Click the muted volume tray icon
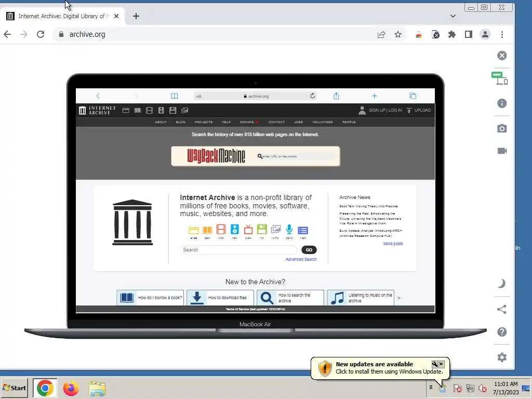This screenshot has width=532, height=399. (482, 388)
